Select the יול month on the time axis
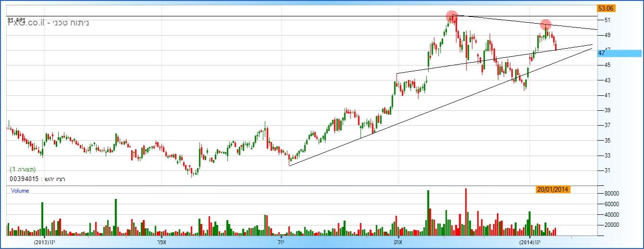Viewport: 644px width, 249px height. click(282, 242)
